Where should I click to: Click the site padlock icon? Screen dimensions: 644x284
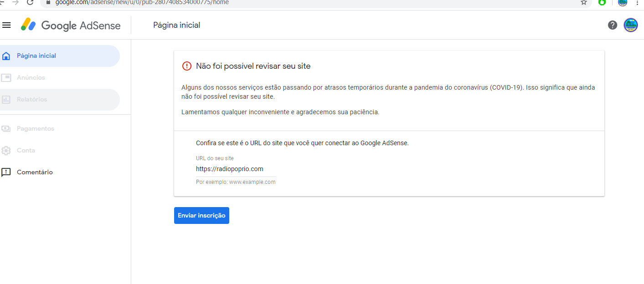tap(47, 2)
